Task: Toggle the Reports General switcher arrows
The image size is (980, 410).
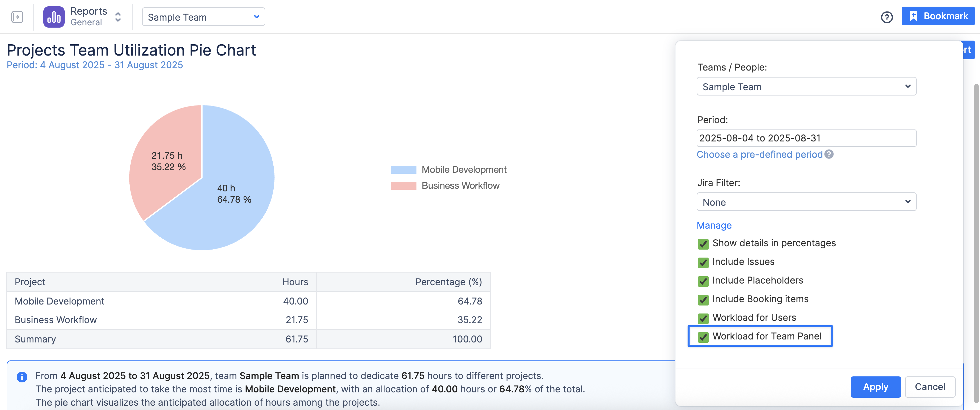Action: pyautogui.click(x=118, y=17)
